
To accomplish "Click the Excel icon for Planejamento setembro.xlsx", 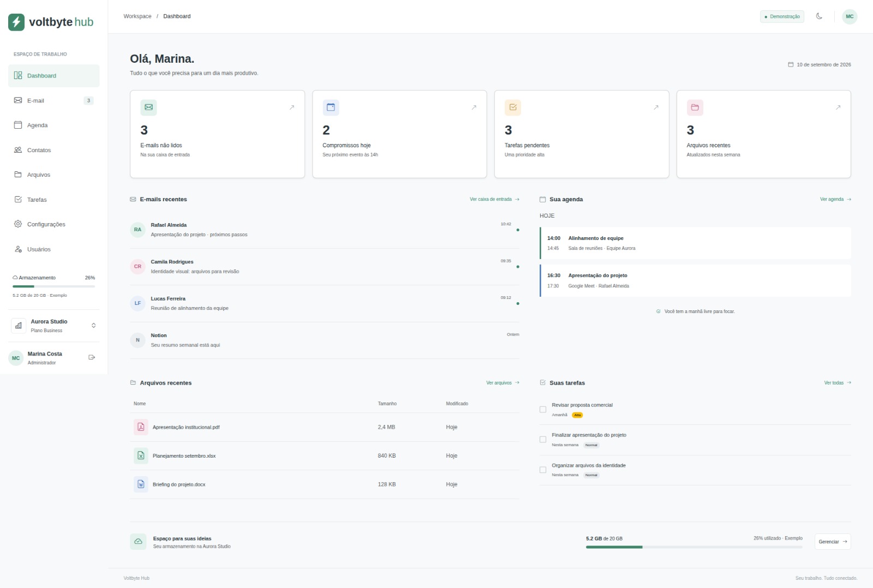I will click(141, 455).
